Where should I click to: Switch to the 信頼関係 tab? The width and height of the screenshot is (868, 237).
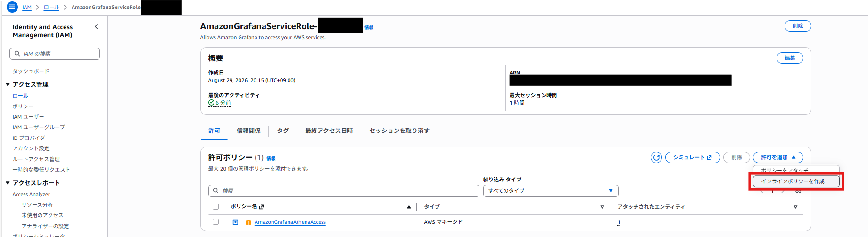248,131
